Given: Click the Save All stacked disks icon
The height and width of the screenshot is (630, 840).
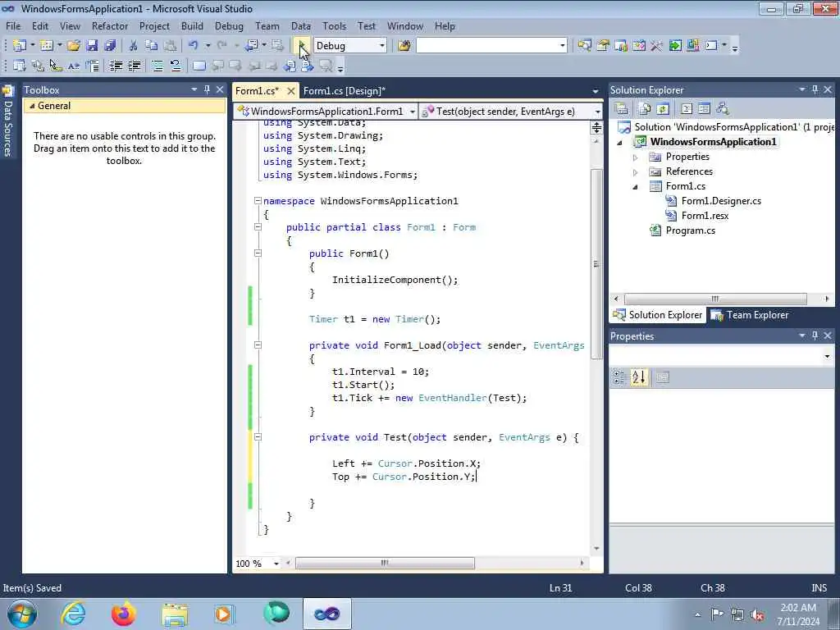Looking at the screenshot, I should click(111, 46).
